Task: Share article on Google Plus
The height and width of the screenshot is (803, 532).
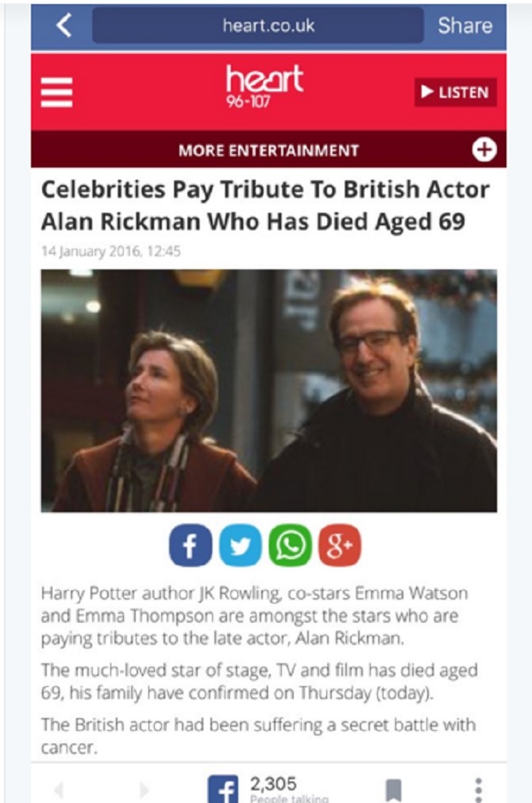Action: 339,545
